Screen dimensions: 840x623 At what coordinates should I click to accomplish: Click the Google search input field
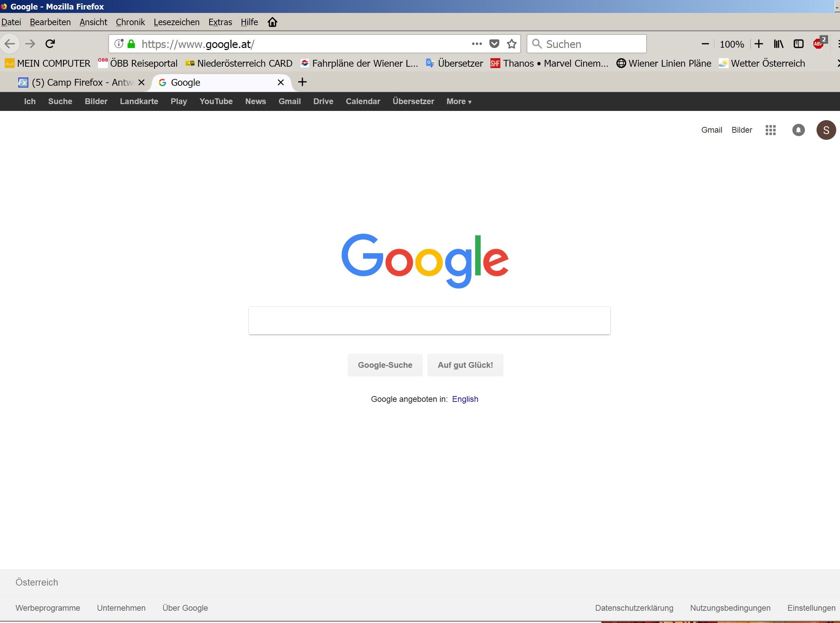pos(429,321)
